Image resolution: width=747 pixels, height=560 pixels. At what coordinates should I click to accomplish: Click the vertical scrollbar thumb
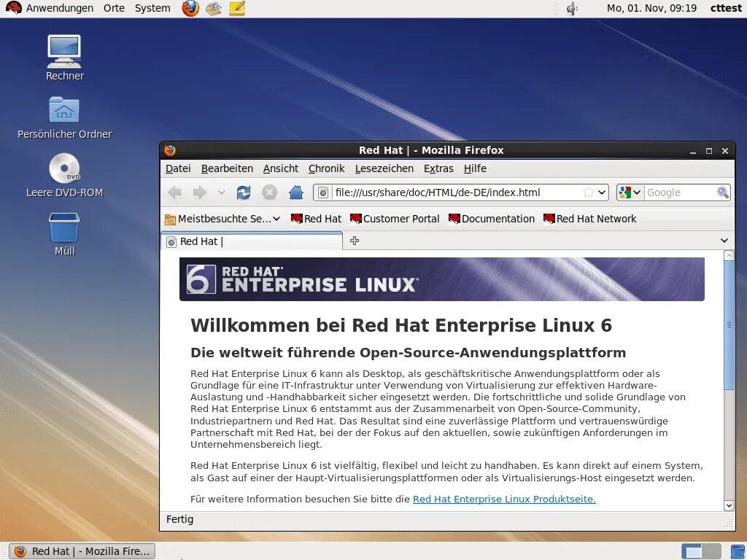click(x=729, y=324)
